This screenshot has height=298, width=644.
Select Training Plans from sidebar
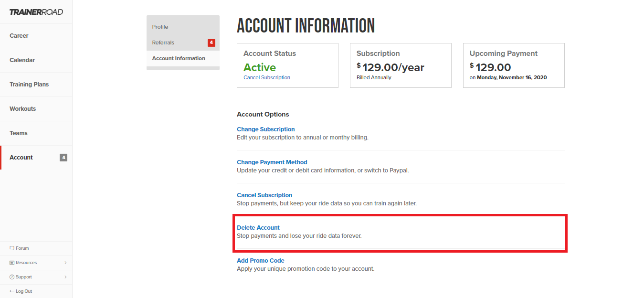click(x=29, y=84)
